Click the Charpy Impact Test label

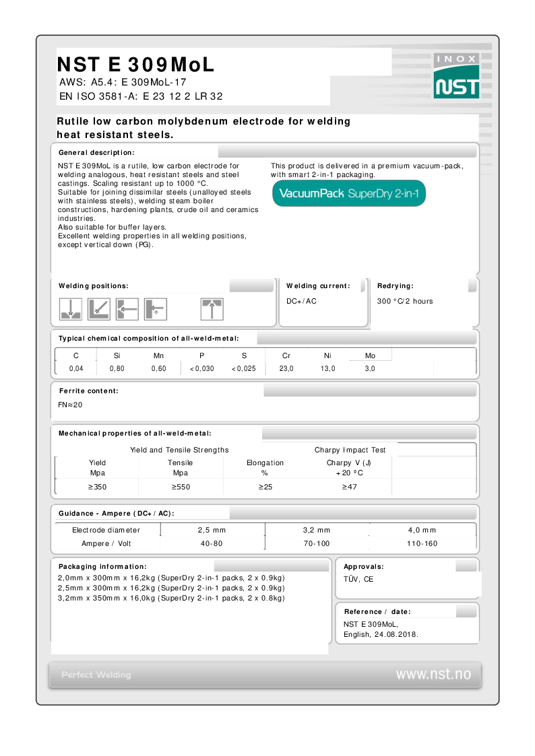[350, 450]
